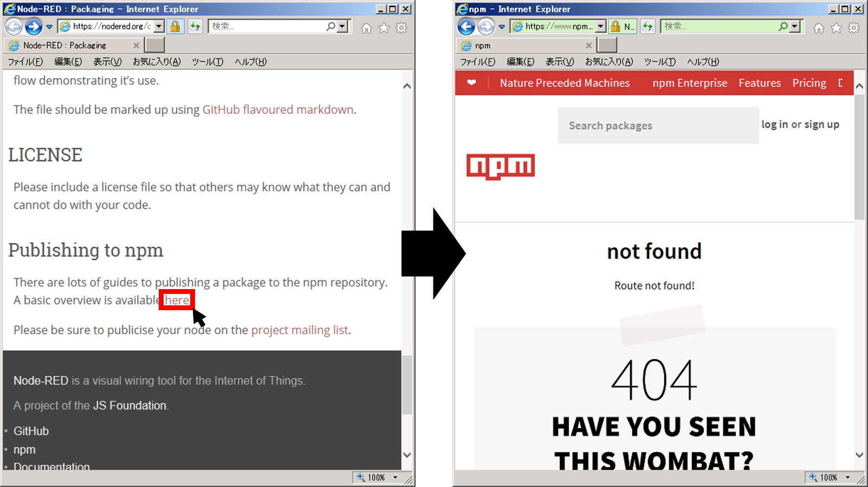Viewport: 868px width, 487px height.
Task: Click lock security icon in npm window
Action: 616,26
